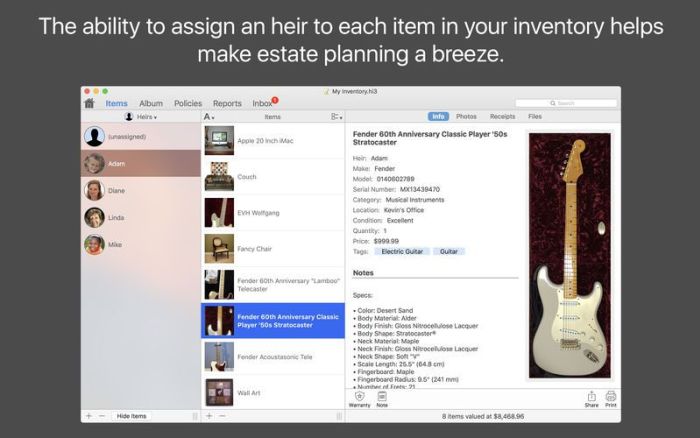Screen dimensions: 700x438
Task: Add a new heir with plus button
Action: click(89, 416)
